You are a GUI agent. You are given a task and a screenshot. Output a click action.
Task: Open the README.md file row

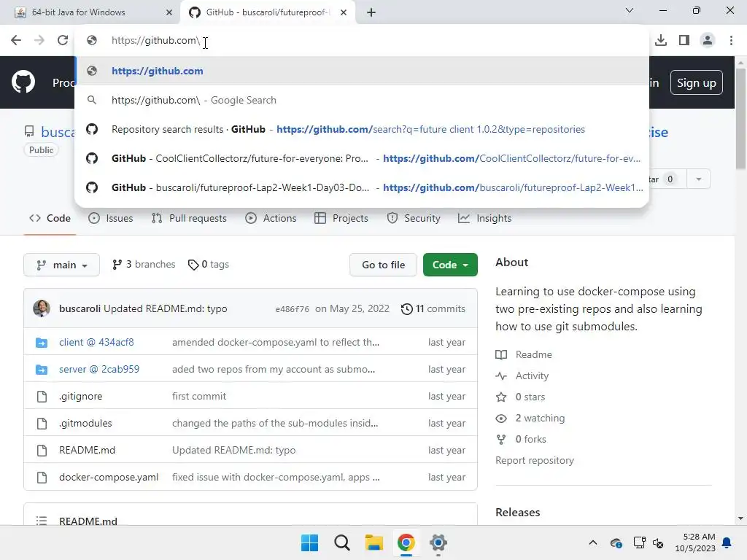click(88, 450)
